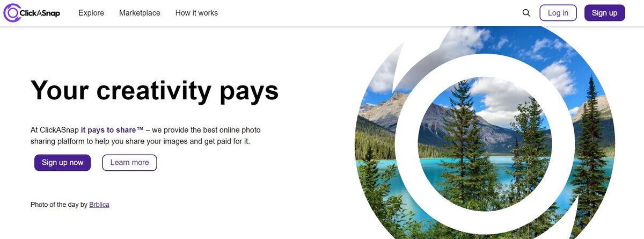
Task: Click the purple ClickASnap swirl logo icon
Action: tap(12, 13)
